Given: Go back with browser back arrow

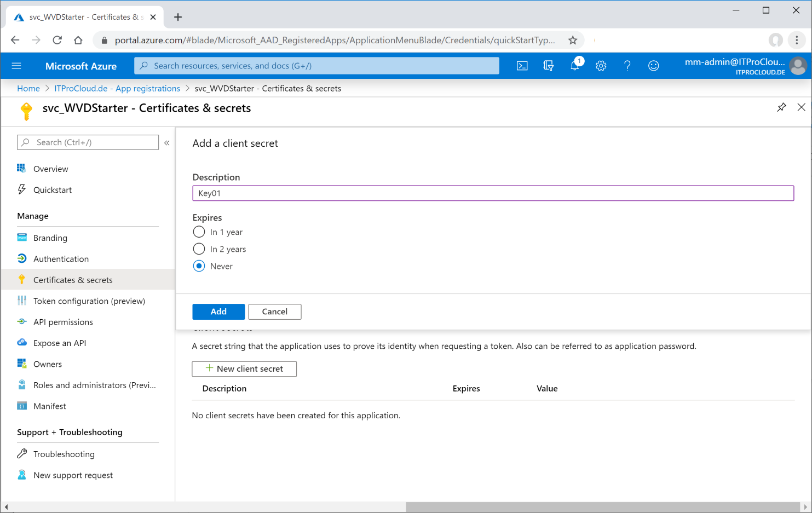Looking at the screenshot, I should pyautogui.click(x=15, y=40).
